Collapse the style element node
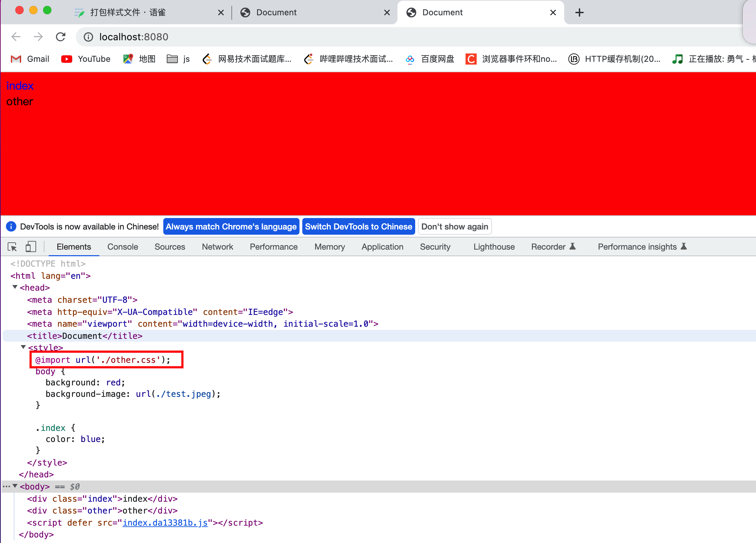The width and height of the screenshot is (756, 543). pos(23,347)
